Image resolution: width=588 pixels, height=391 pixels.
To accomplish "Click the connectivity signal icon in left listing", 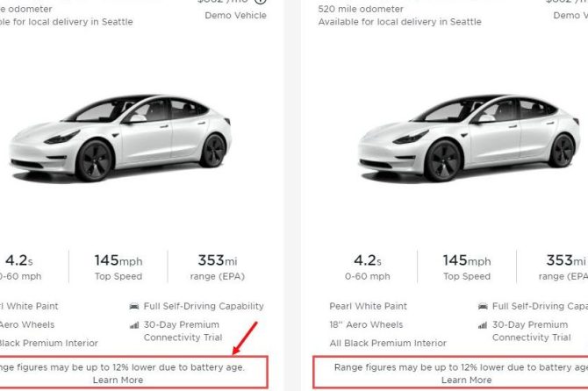I will tap(133, 325).
